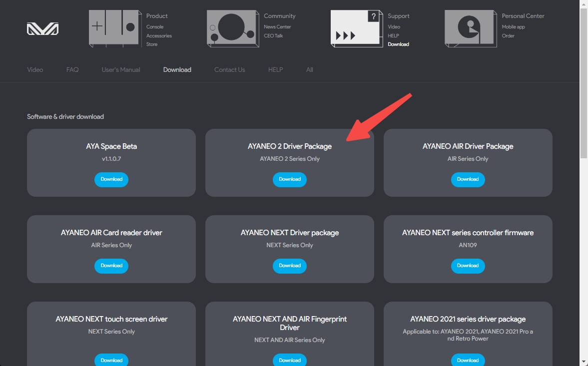Click the AYANEO 2 Driver Package title

289,146
